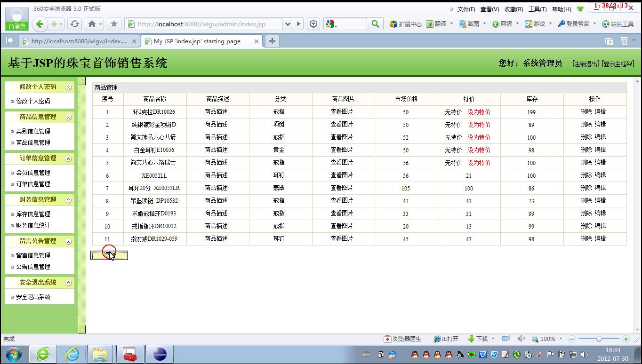Image resolution: width=642 pixels, height=364 pixels.
Task: Open 会员信息管理 in sidebar
Action: tap(33, 173)
